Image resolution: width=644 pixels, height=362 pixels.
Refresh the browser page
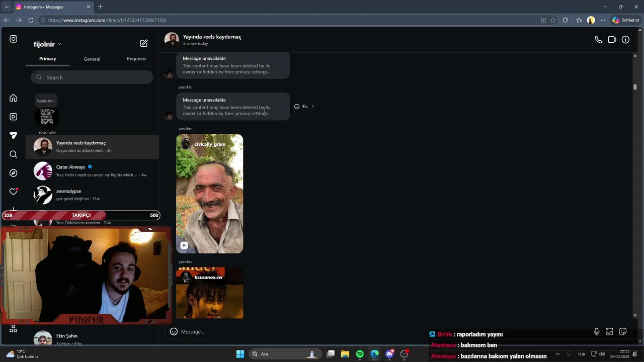pos(31,20)
